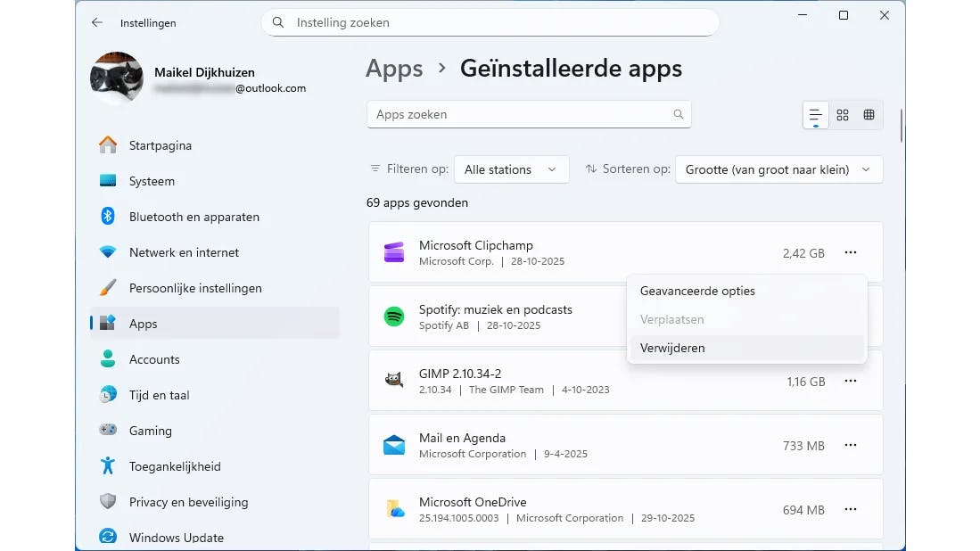Click the back arrow in Instellingen
The width and height of the screenshot is (980, 551).
point(97,22)
